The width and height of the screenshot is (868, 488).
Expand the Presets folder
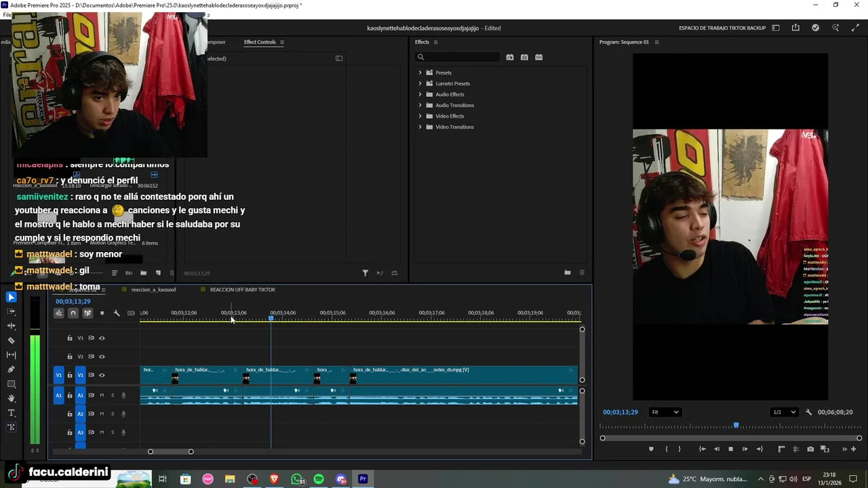[x=420, y=73]
